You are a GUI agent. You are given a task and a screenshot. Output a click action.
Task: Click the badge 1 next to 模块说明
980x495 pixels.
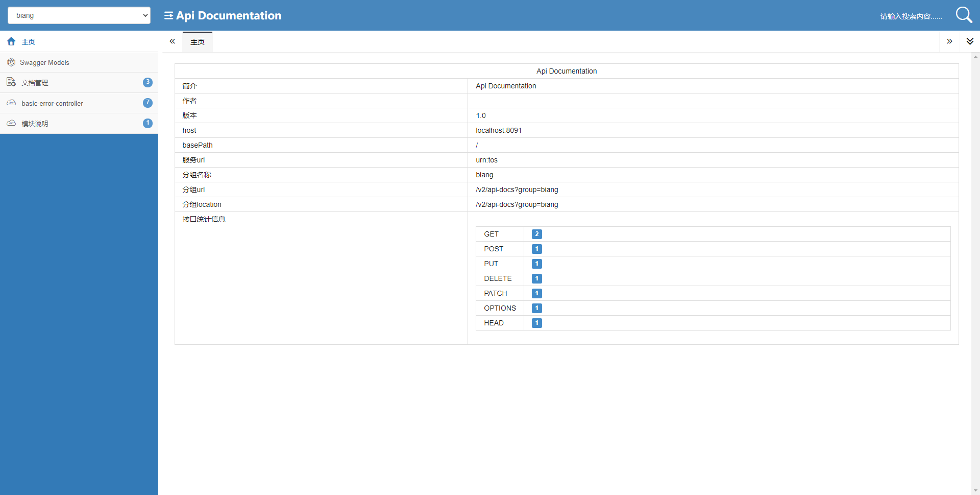[x=148, y=123]
